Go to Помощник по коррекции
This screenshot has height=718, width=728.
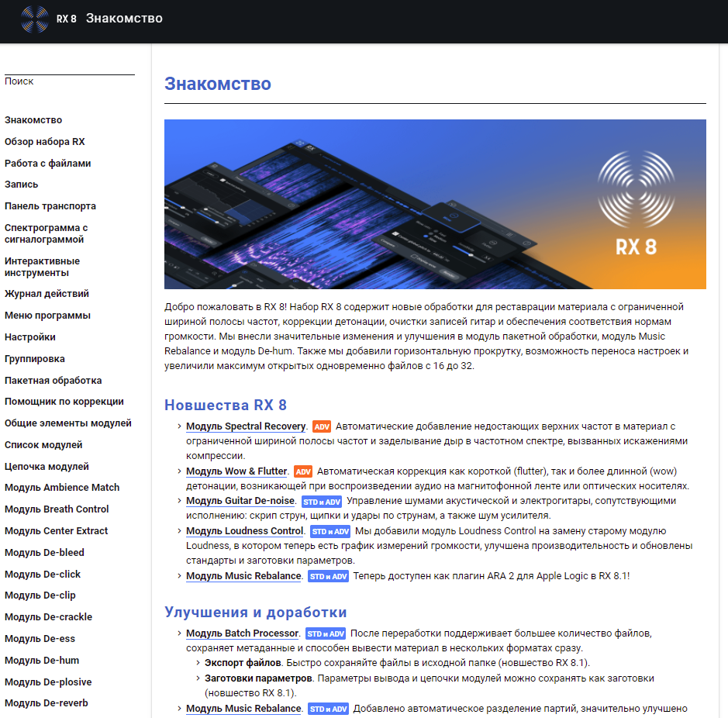(64, 402)
